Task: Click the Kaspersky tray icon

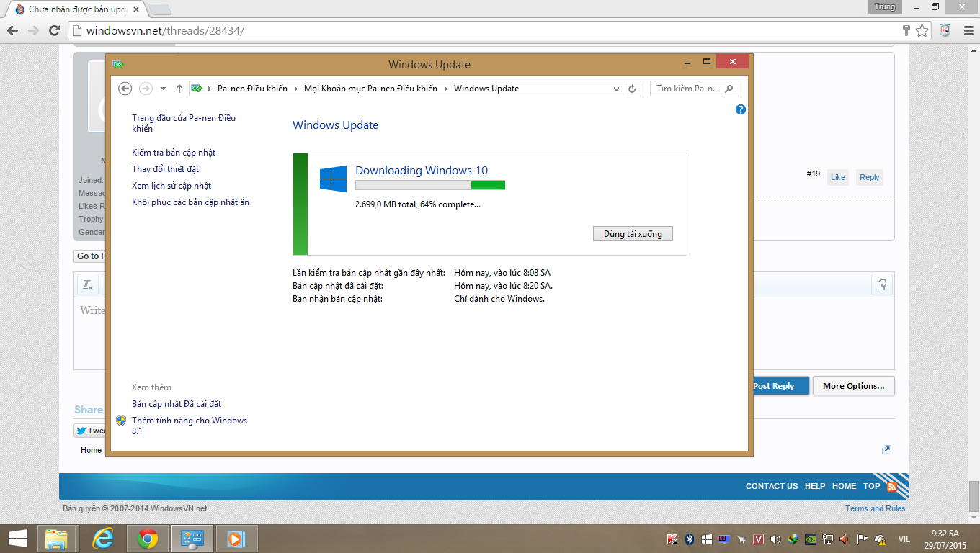Action: pos(672,539)
